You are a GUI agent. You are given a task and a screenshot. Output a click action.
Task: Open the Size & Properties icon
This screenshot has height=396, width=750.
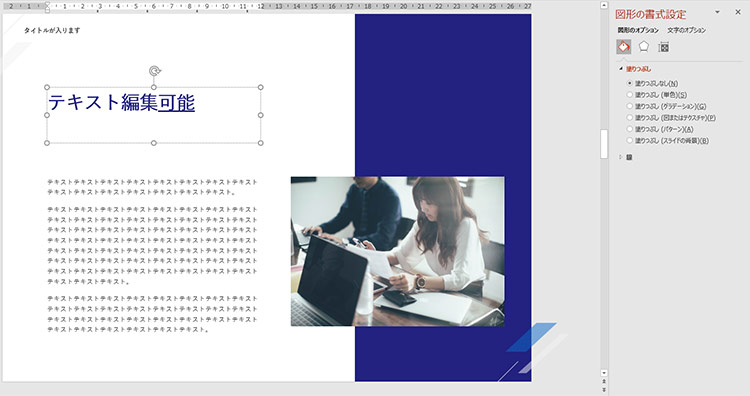click(x=663, y=47)
